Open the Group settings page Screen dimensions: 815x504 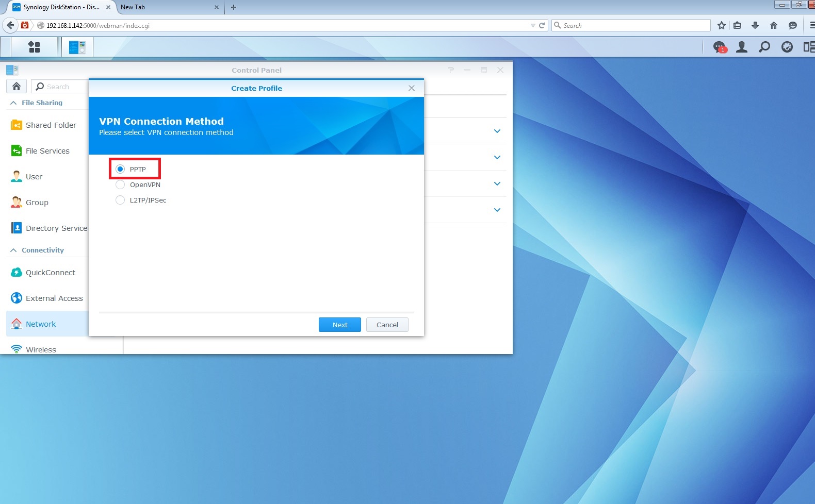coord(37,203)
